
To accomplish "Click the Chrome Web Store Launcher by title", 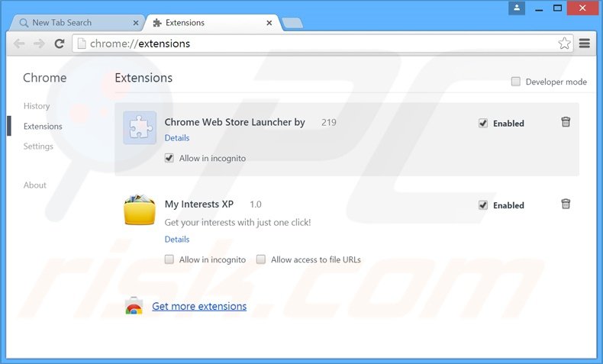I will click(234, 122).
